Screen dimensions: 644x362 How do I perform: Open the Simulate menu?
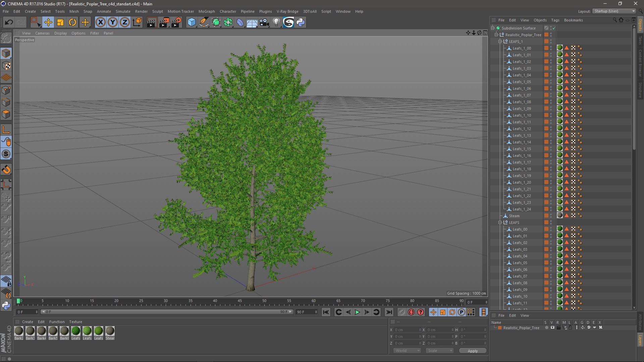coord(123,11)
